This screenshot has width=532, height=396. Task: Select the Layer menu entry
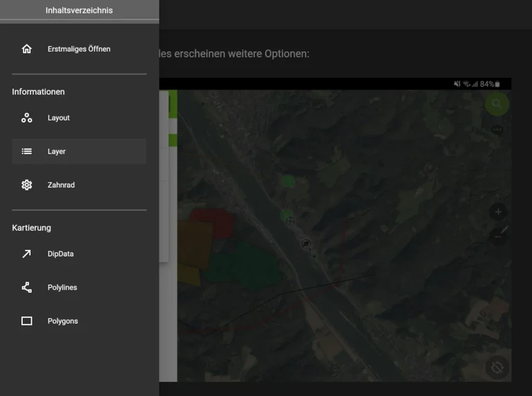pos(57,151)
